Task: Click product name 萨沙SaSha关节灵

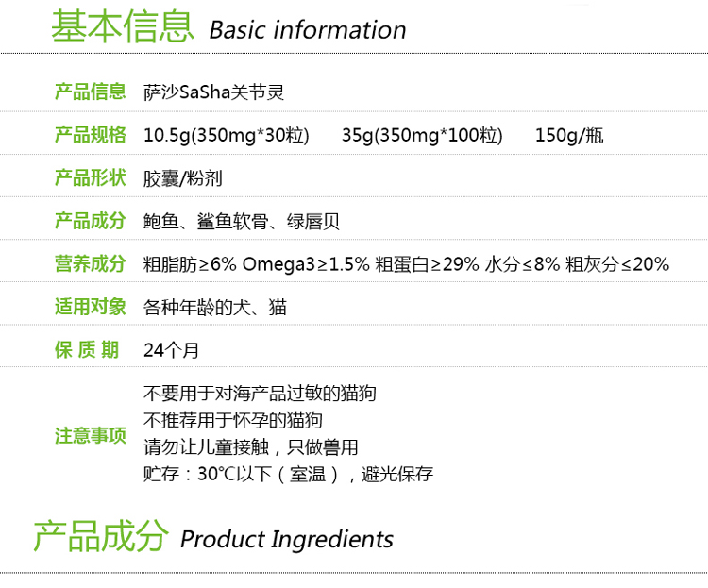Action: click(x=213, y=92)
